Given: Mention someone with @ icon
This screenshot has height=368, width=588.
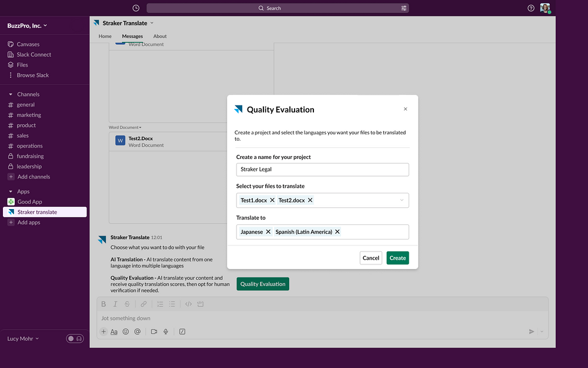Looking at the screenshot, I should tap(138, 331).
